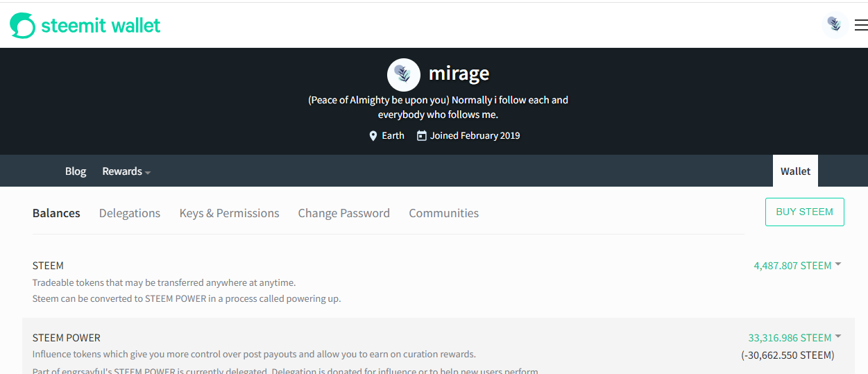Click the mirage username heading

click(459, 73)
